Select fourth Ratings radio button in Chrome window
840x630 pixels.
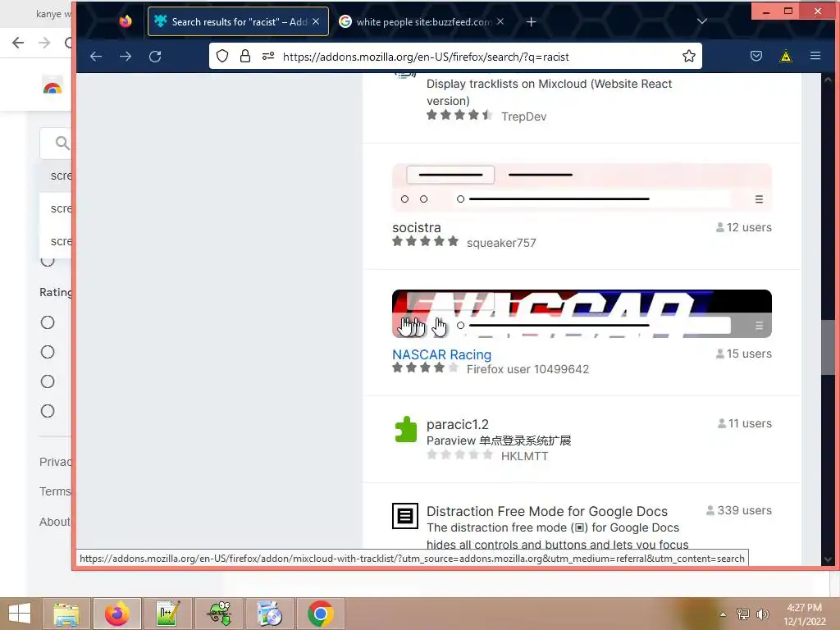tap(48, 411)
